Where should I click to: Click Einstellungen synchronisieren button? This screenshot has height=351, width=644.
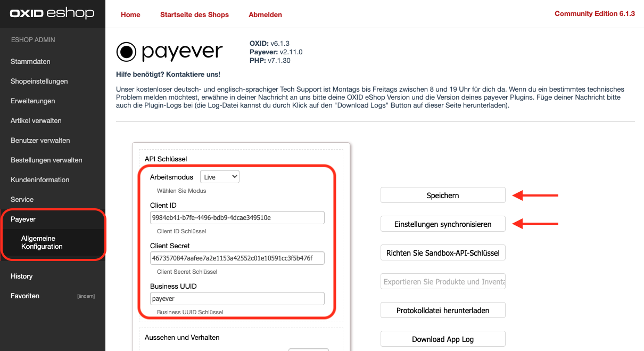tap(443, 224)
